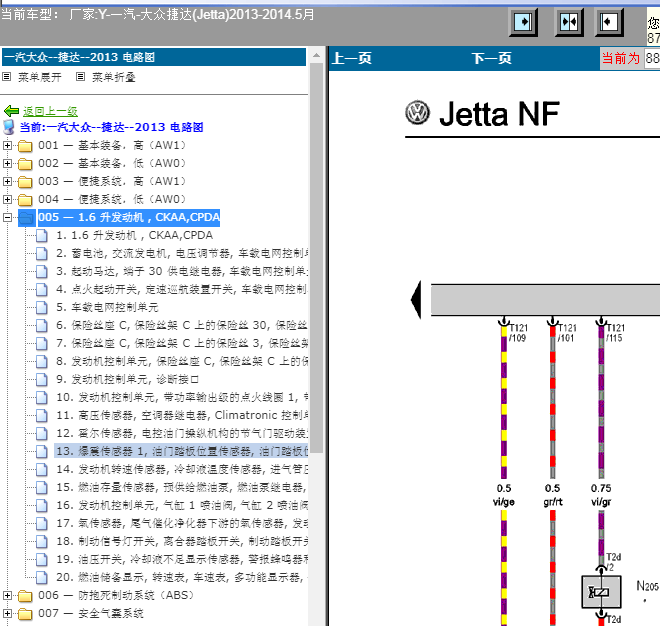The image size is (660, 626).
Task: Select 17. 氧传感器 item
Action: pyautogui.click(x=182, y=524)
